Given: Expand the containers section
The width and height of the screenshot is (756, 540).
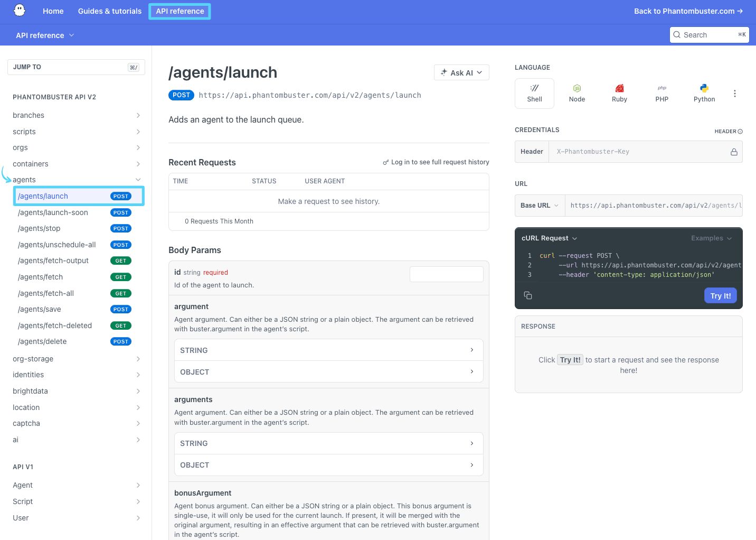Looking at the screenshot, I should 76,164.
